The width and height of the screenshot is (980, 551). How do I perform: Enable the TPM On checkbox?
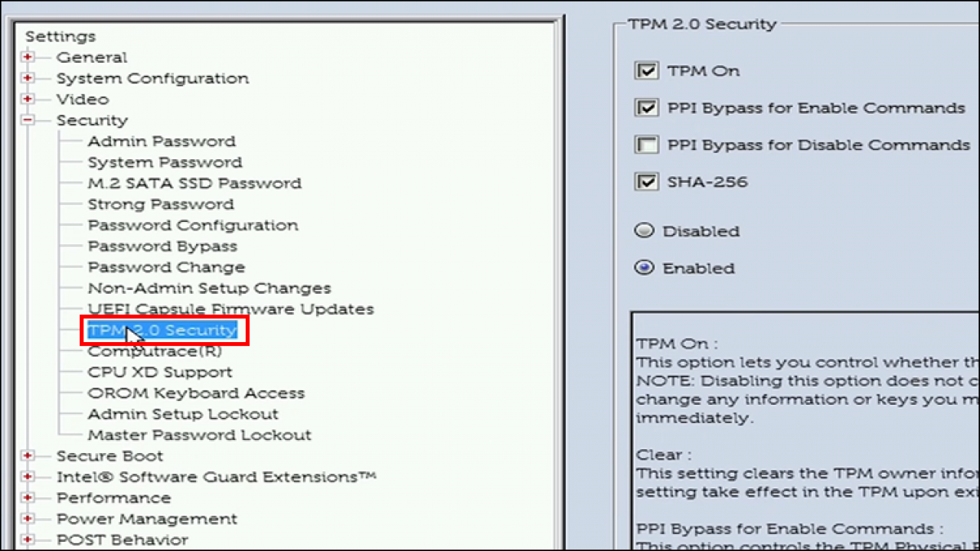(x=646, y=70)
